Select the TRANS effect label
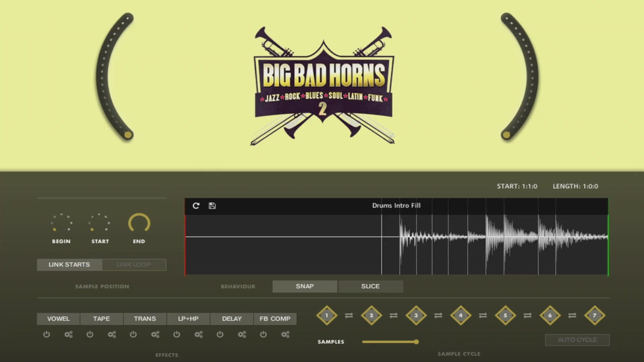This screenshot has width=644, height=362. [x=145, y=319]
